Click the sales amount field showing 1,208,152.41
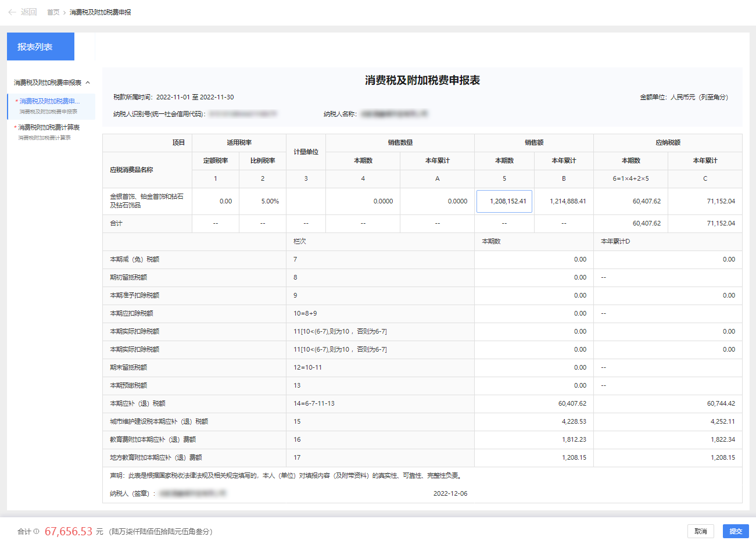Screen dimensions: 756x544 (504, 201)
